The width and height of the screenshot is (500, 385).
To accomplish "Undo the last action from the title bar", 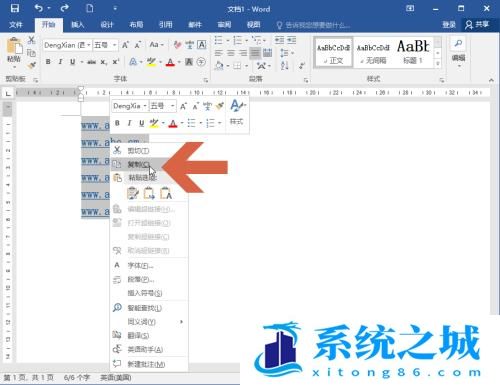I will click(38, 8).
